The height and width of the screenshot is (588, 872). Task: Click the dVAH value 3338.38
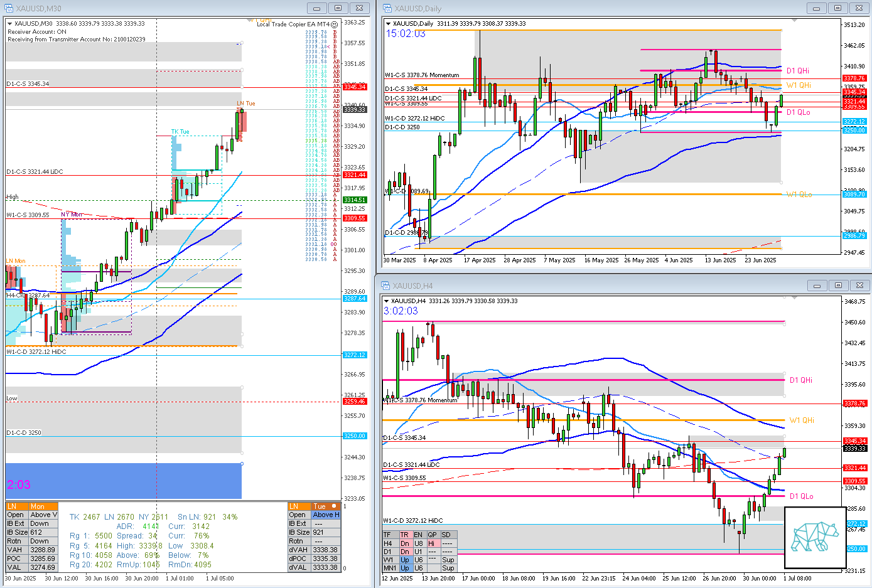pyautogui.click(x=326, y=550)
